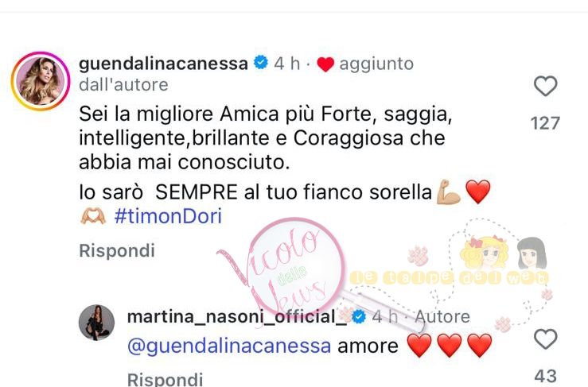
Task: Open the guendalinacanessa username link
Action: coord(163,64)
